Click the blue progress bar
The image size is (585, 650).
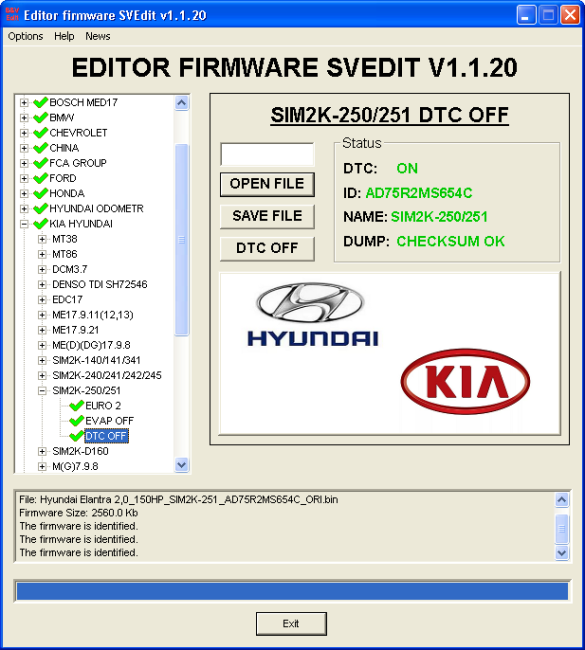[x=292, y=591]
